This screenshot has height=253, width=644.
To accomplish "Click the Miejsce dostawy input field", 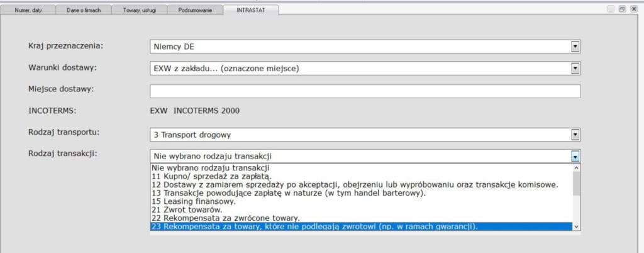I will 365,91.
